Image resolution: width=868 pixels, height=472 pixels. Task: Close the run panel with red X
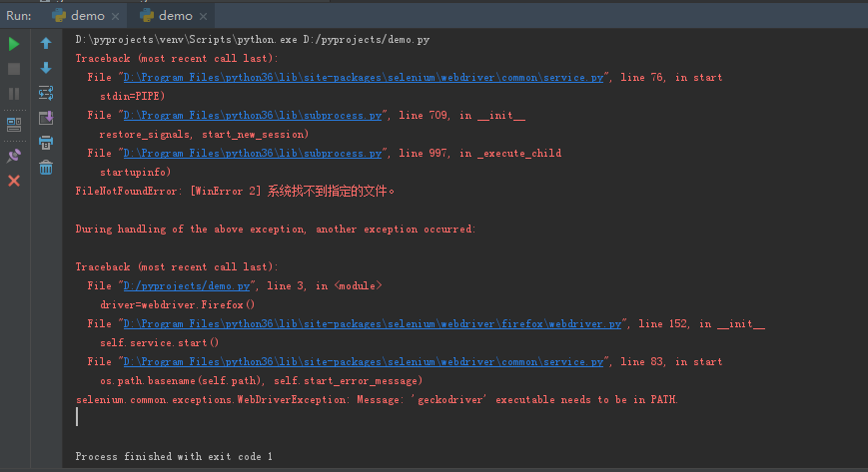pos(14,181)
